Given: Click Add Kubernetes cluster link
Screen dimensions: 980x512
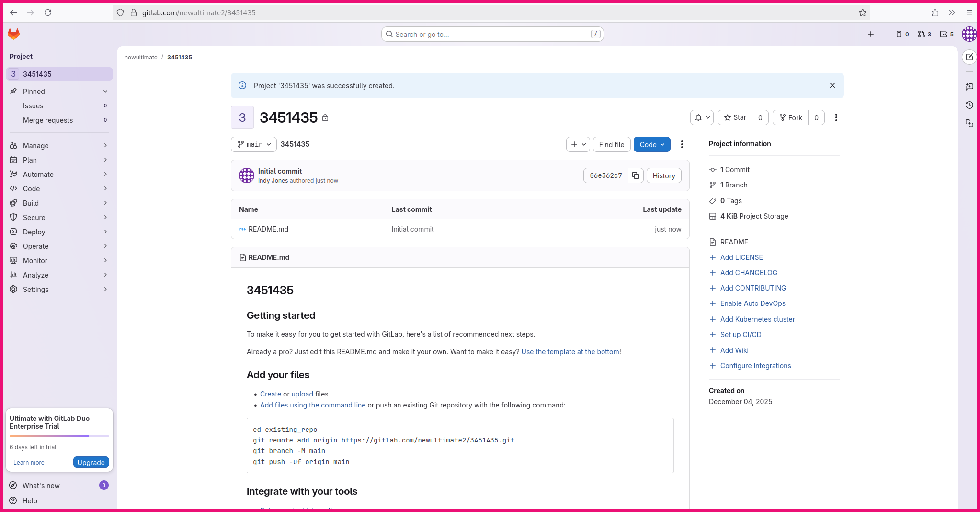Looking at the screenshot, I should pos(758,319).
